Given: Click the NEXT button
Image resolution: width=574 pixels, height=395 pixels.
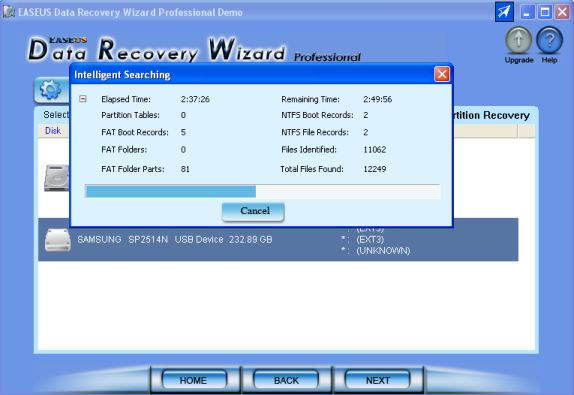Looking at the screenshot, I should 378,380.
